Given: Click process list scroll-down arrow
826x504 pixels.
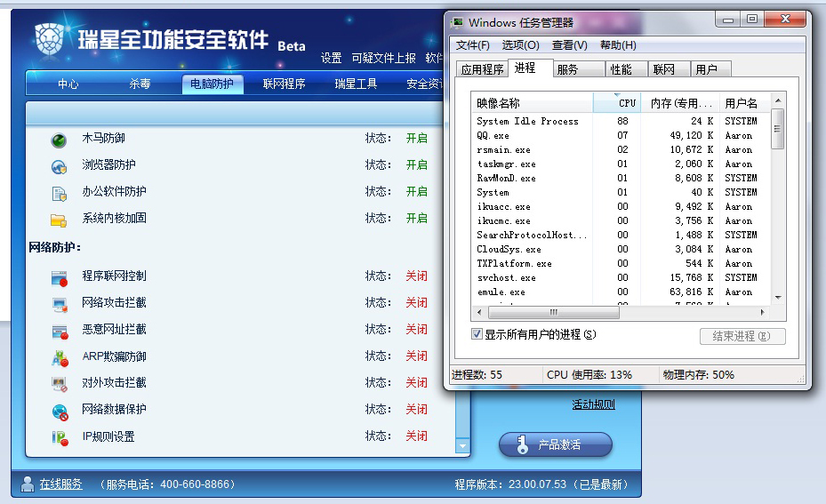Looking at the screenshot, I should coord(778,298).
